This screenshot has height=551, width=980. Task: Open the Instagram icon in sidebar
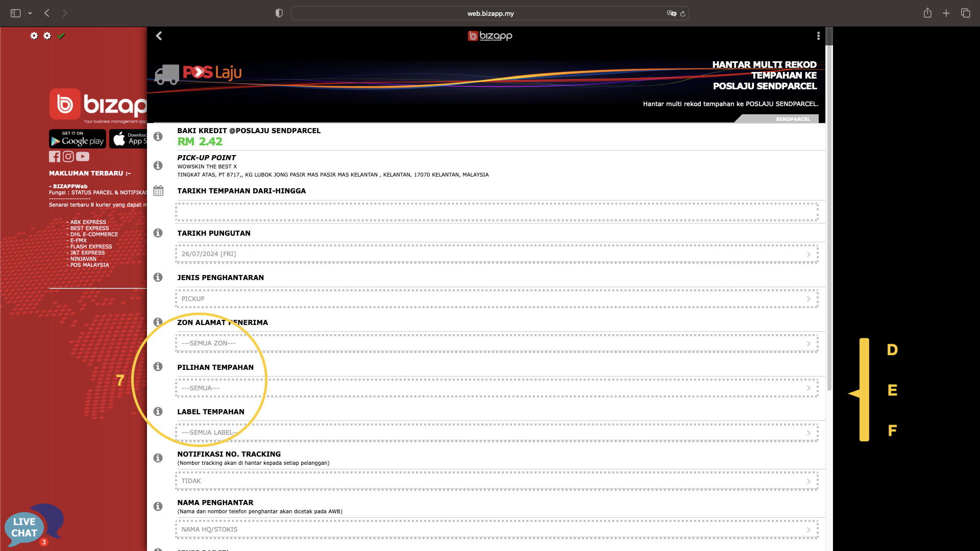point(68,157)
